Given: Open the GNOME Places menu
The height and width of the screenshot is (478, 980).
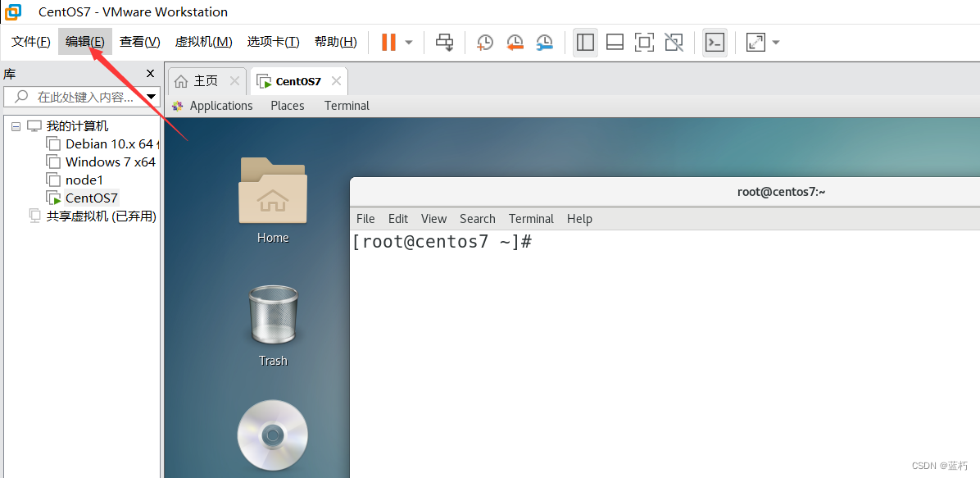Looking at the screenshot, I should click(x=288, y=106).
